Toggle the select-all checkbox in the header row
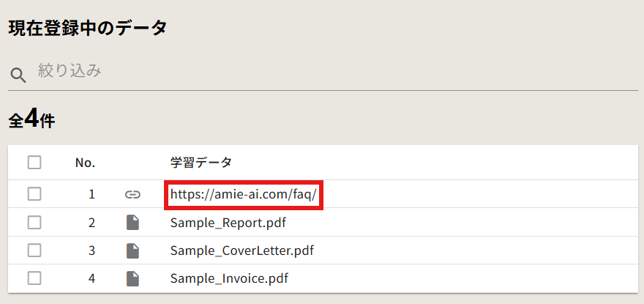 (x=34, y=163)
